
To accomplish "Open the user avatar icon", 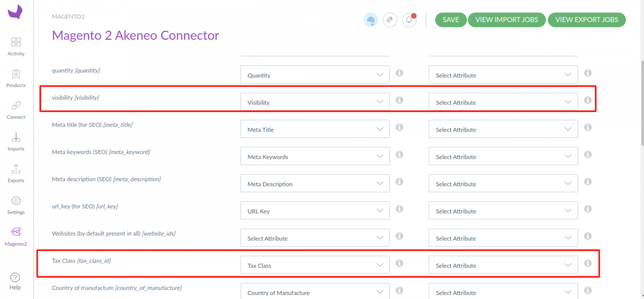I will [371, 20].
